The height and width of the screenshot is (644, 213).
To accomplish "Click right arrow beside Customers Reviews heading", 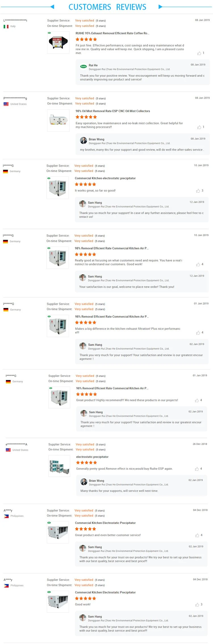I will pos(160,7).
